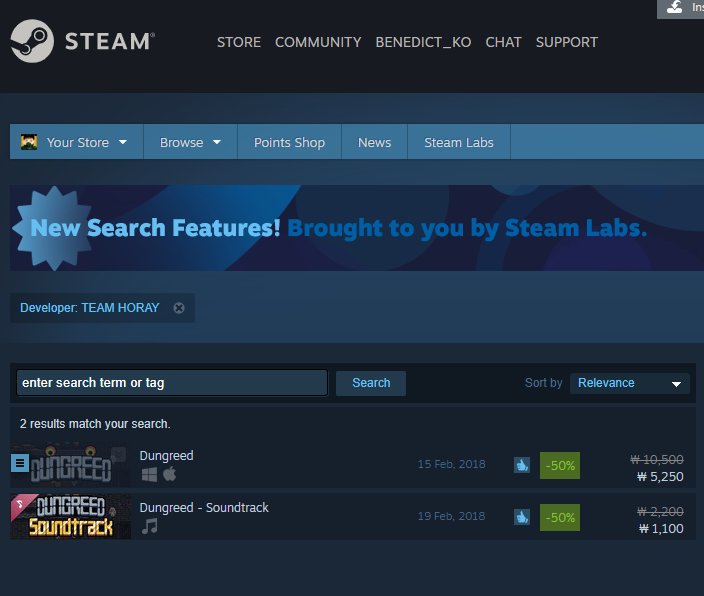Open the Steam Labs tab

point(459,142)
